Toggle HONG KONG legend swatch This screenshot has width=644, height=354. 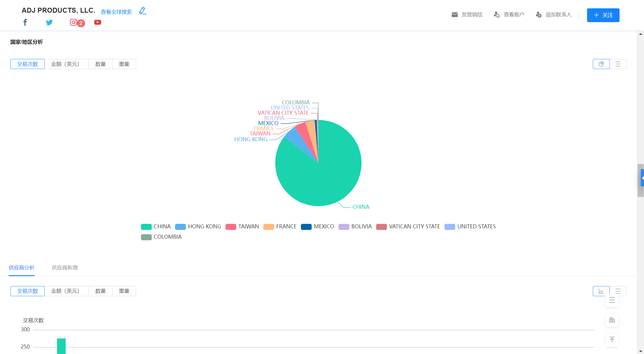click(x=180, y=227)
